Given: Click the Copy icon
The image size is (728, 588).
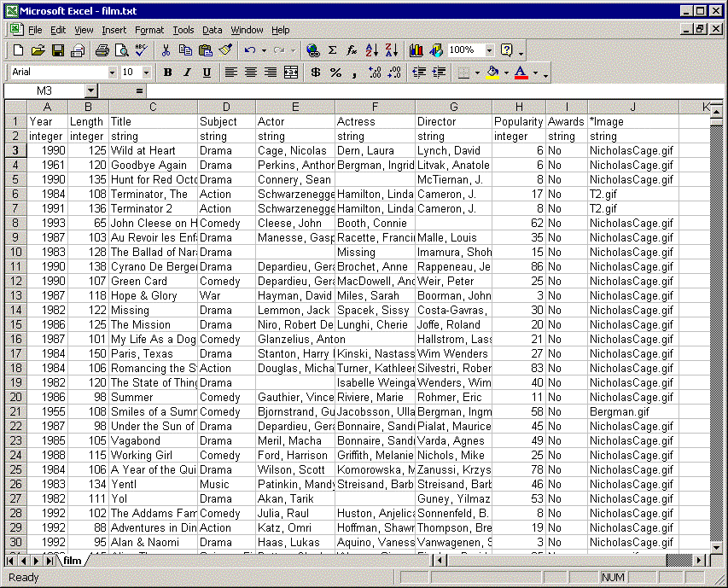Looking at the screenshot, I should [185, 50].
